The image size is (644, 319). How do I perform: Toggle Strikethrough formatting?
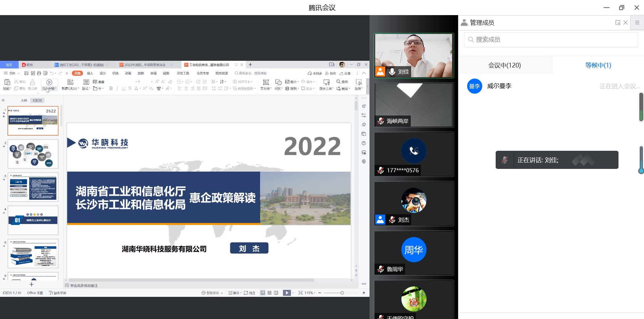(130, 88)
